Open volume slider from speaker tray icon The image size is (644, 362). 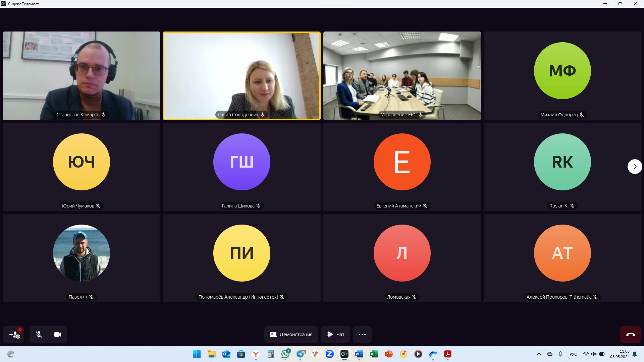[x=594, y=354]
